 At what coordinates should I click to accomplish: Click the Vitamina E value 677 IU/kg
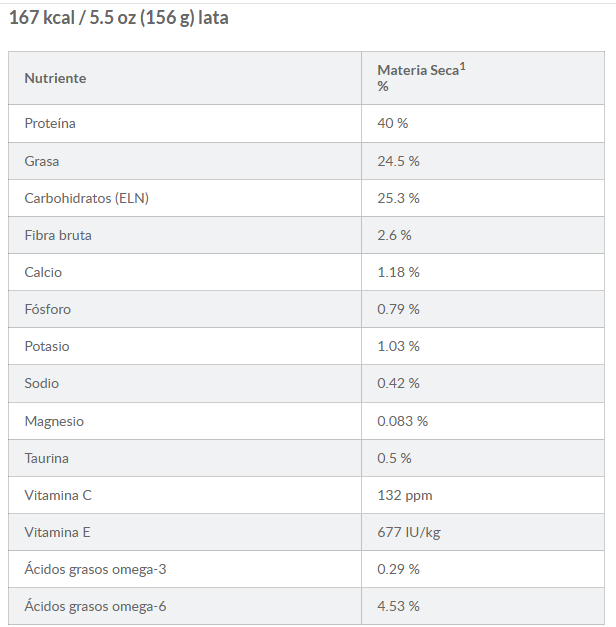point(408,532)
